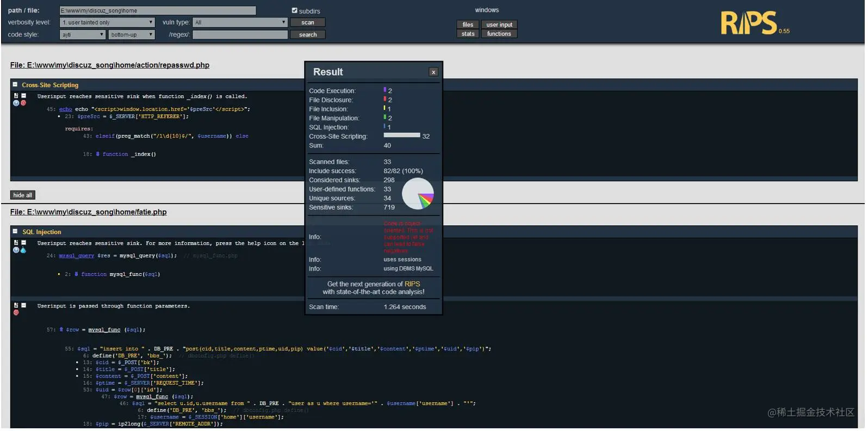Jump via arrow icon before function _index()
Viewport: 868px width, 431px height.
(x=97, y=154)
